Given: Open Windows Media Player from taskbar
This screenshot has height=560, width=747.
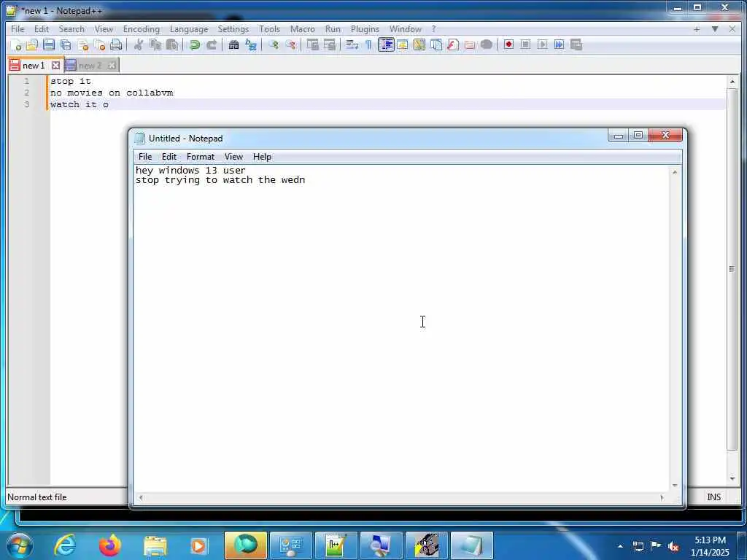Looking at the screenshot, I should (x=198, y=545).
